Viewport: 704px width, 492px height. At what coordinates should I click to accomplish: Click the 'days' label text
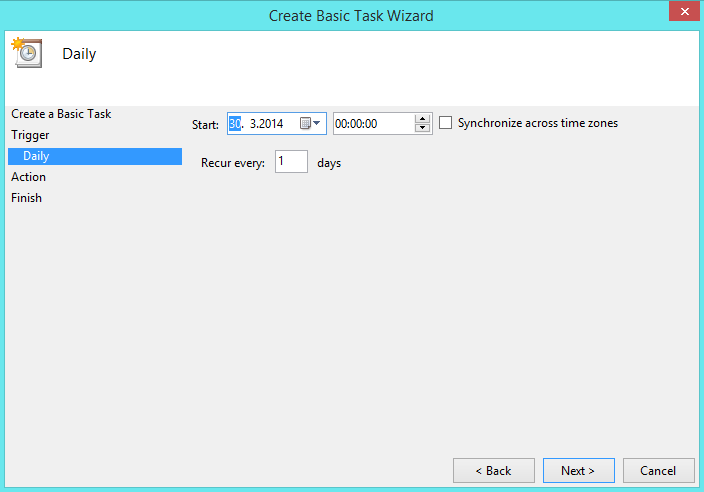pos(329,163)
